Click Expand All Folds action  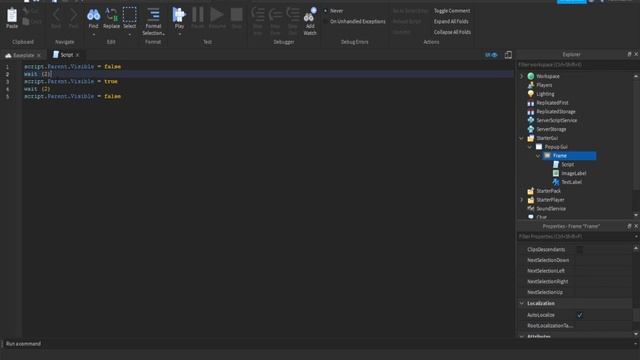point(451,21)
